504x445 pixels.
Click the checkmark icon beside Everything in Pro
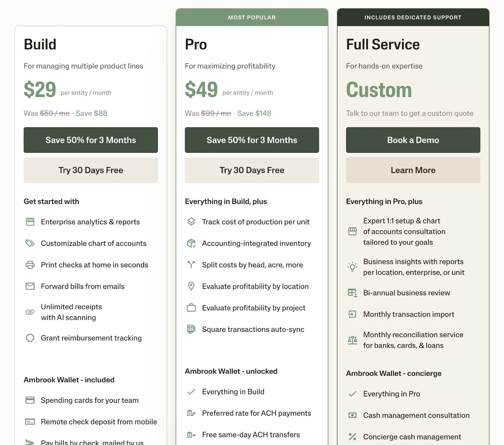pos(352,394)
